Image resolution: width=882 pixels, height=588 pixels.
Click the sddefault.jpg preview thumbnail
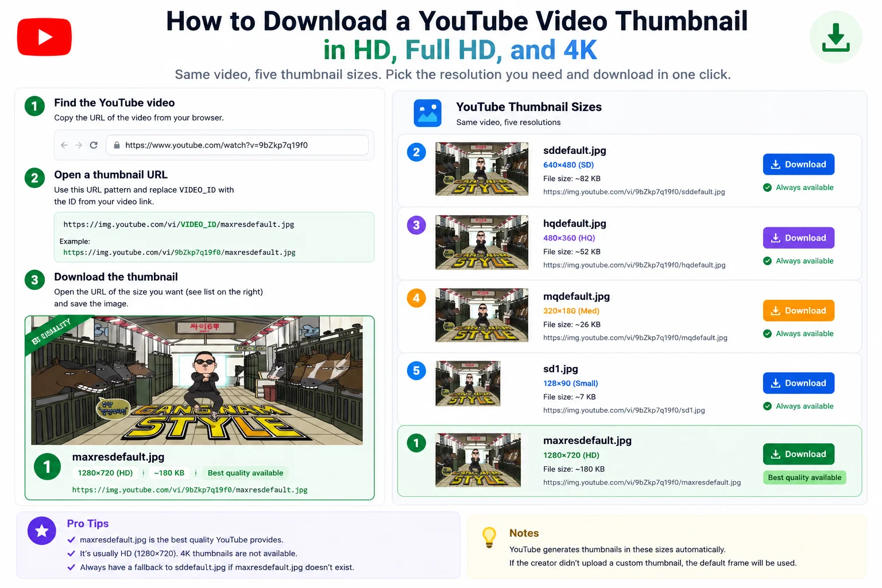click(x=482, y=169)
